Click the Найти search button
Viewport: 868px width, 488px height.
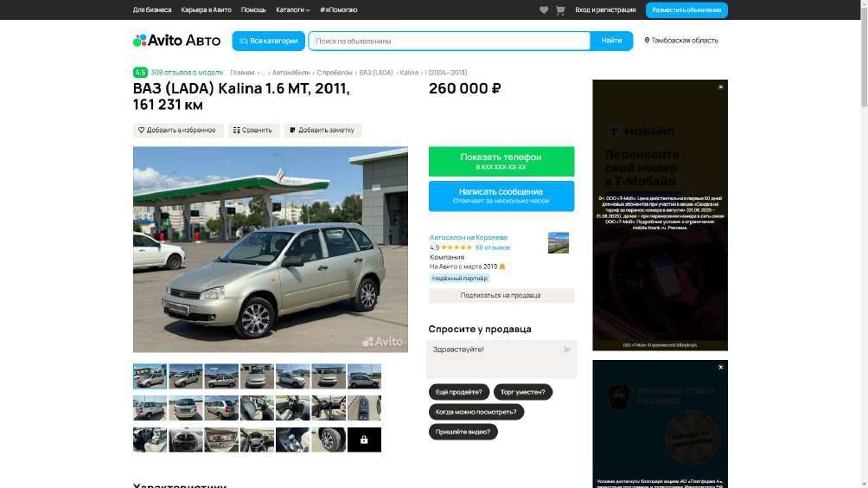611,41
